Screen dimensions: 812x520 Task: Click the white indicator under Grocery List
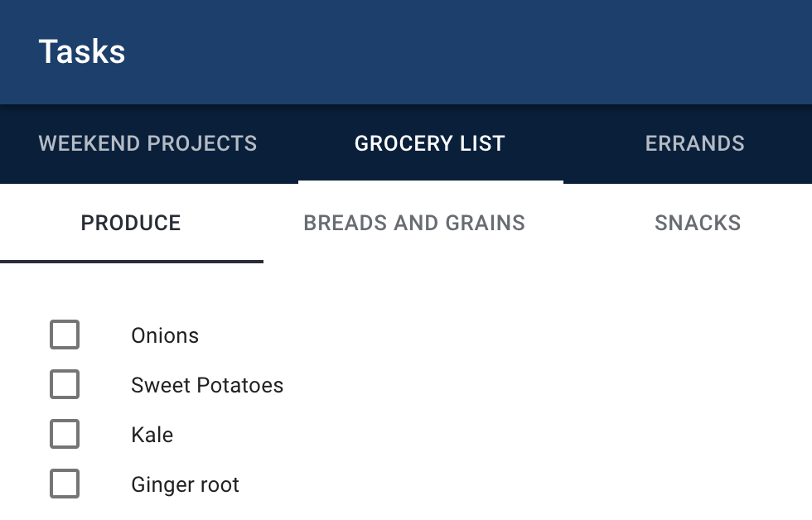click(431, 182)
